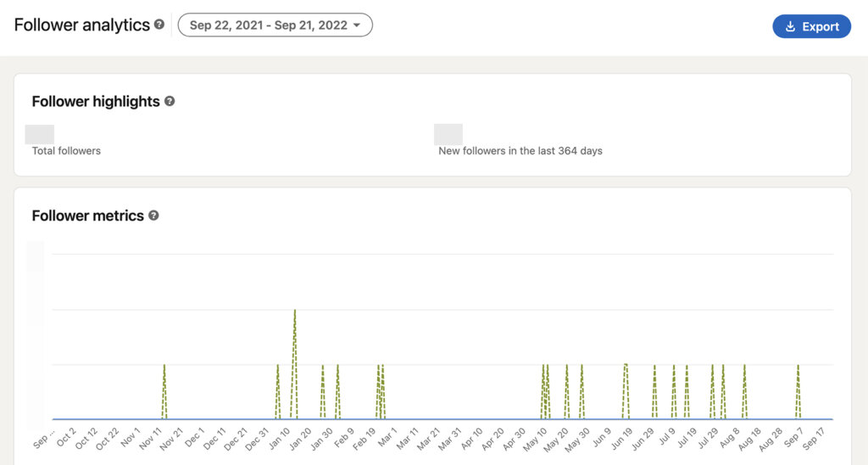This screenshot has height=465, width=868.
Task: Select the chart spike near Jun 19
Action: [626, 367]
